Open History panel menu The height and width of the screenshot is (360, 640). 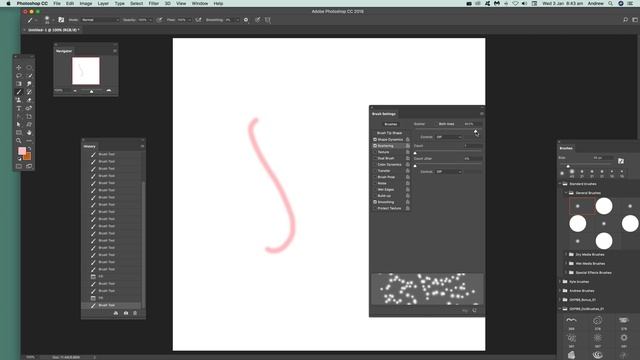[x=142, y=146]
